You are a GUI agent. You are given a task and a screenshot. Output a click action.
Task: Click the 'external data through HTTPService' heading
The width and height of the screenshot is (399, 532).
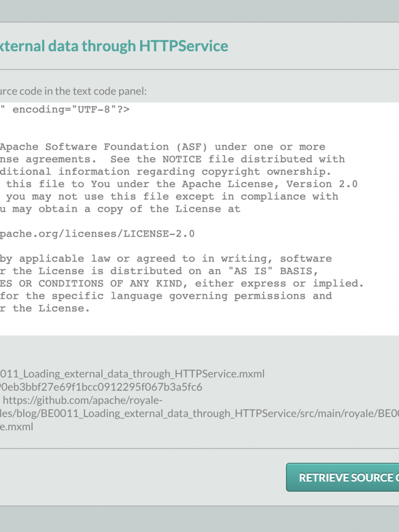click(x=114, y=46)
